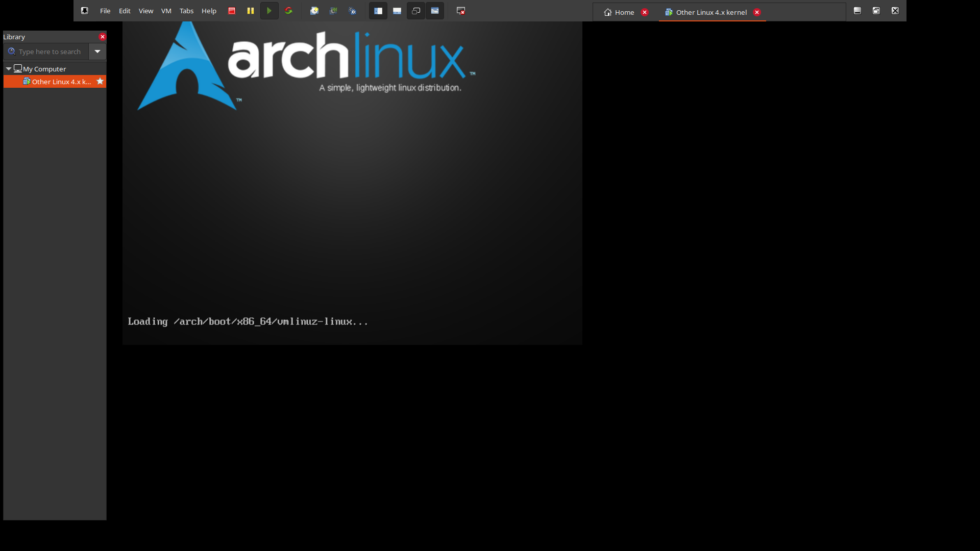980x551 pixels.
Task: Toggle favorite star on Other Linux VM
Action: [x=100, y=81]
